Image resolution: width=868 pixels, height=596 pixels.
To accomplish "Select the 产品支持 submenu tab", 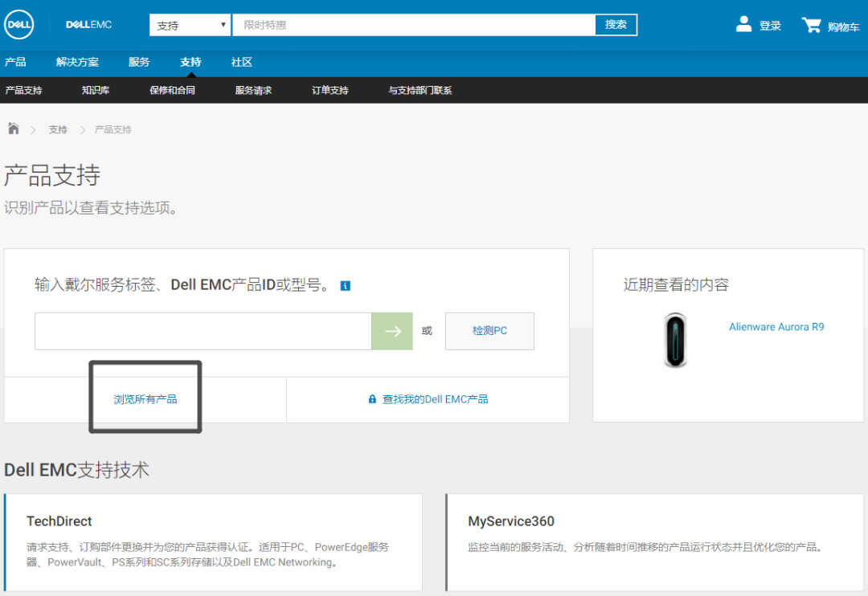I will 24,90.
